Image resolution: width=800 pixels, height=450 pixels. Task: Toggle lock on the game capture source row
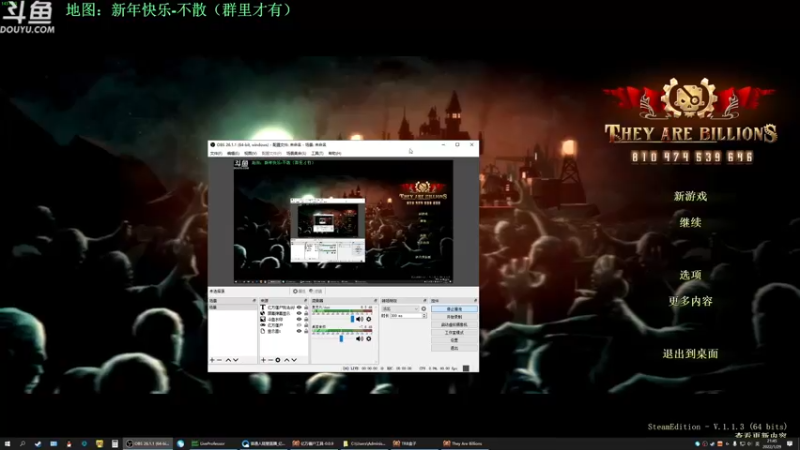tap(306, 325)
